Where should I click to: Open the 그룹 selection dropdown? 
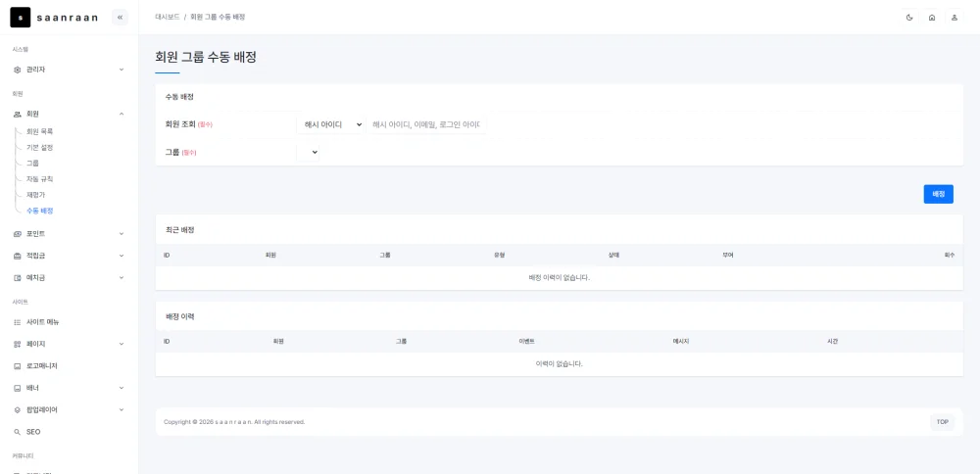coord(308,152)
